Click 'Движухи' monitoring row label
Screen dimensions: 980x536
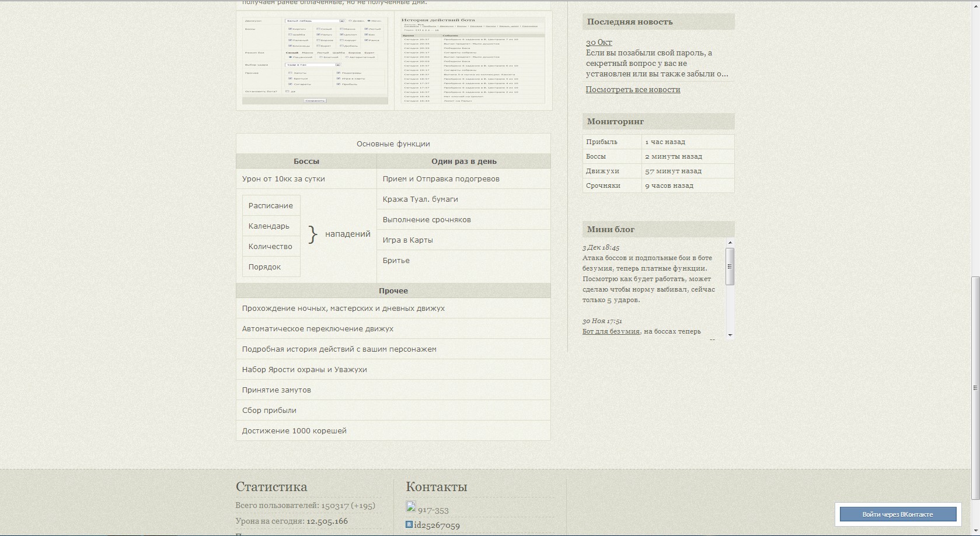pyautogui.click(x=602, y=171)
